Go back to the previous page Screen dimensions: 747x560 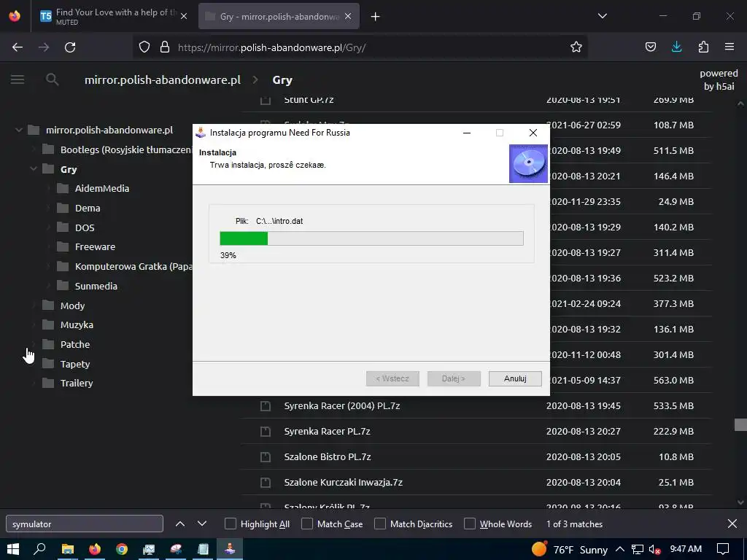[x=18, y=47]
